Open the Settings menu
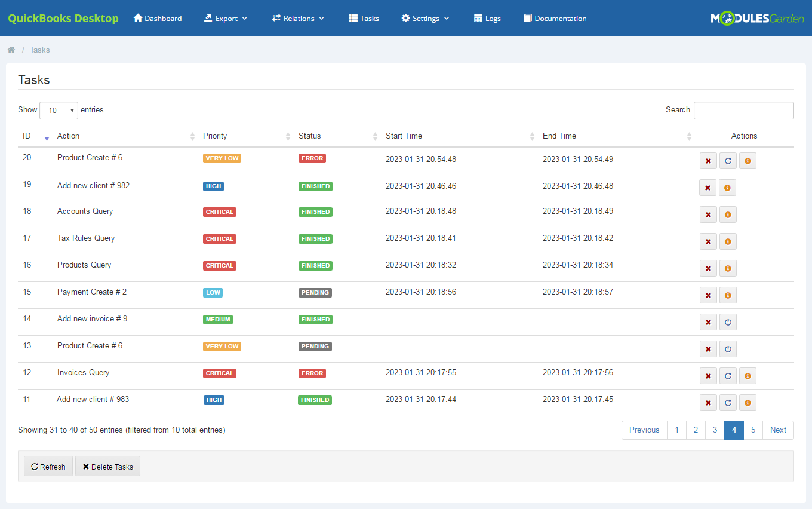Screen dimensions: 812x509 click(425, 18)
